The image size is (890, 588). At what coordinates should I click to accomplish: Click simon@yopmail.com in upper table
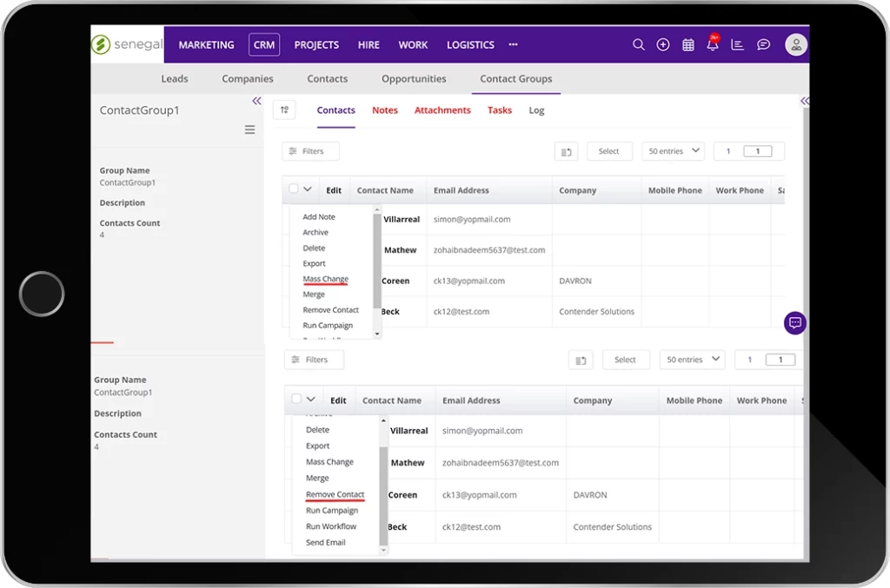[472, 220]
